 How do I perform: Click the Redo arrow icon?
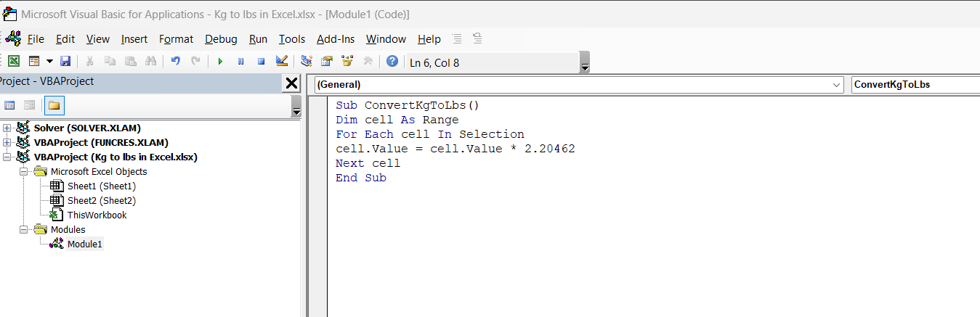click(x=195, y=62)
